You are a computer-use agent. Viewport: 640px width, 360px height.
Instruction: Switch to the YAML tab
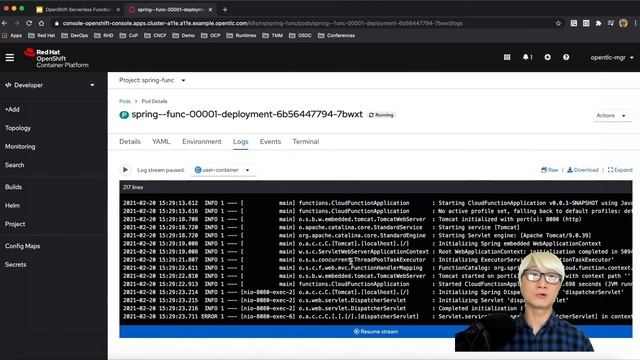[161, 142]
